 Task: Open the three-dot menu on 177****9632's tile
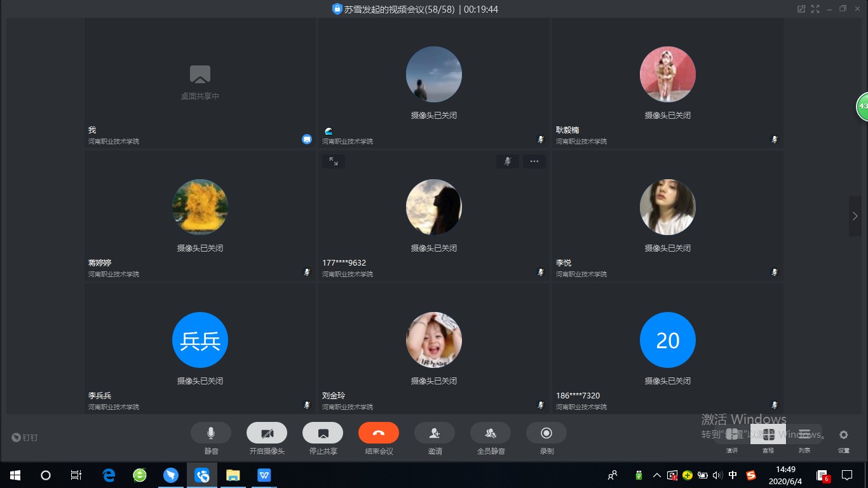534,161
